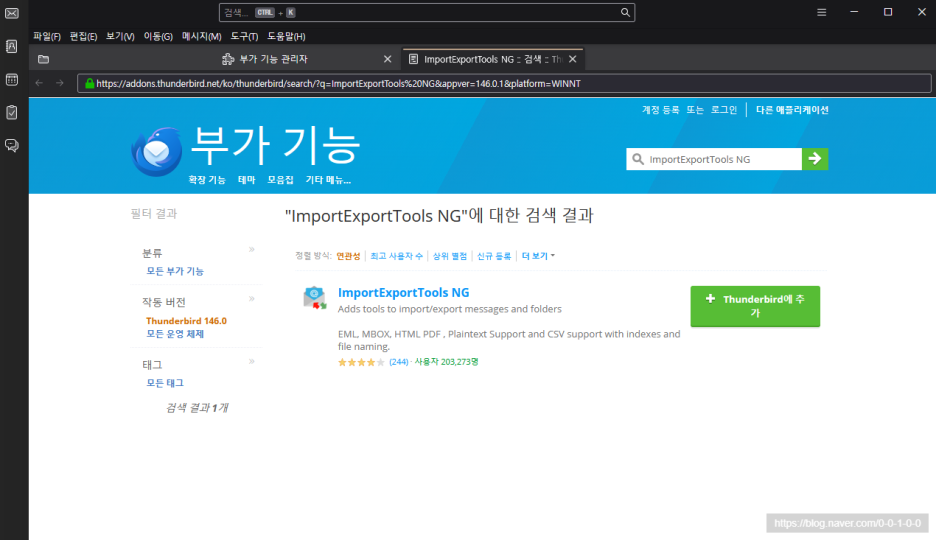
Task: Close the ImportExportTools NG search tab
Action: pos(572,59)
